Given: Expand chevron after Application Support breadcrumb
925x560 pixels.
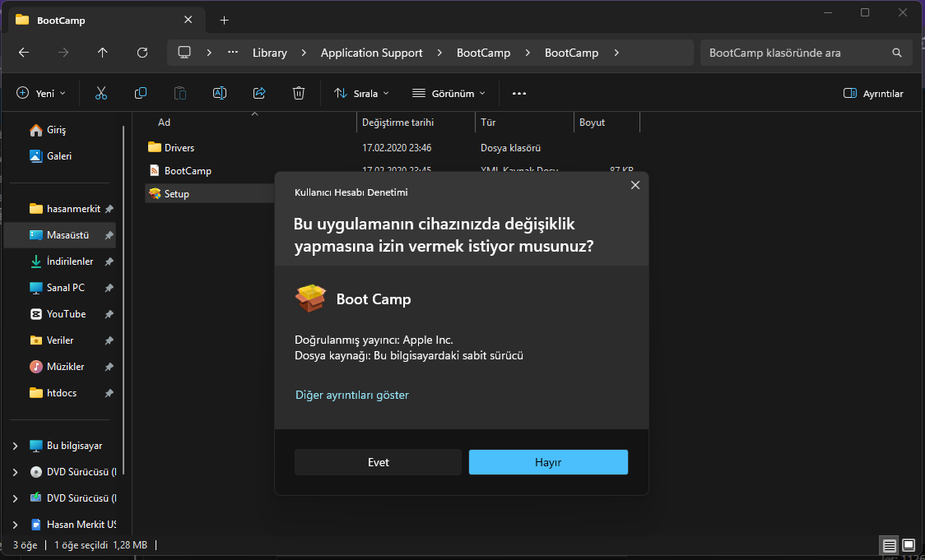Looking at the screenshot, I should 439,53.
